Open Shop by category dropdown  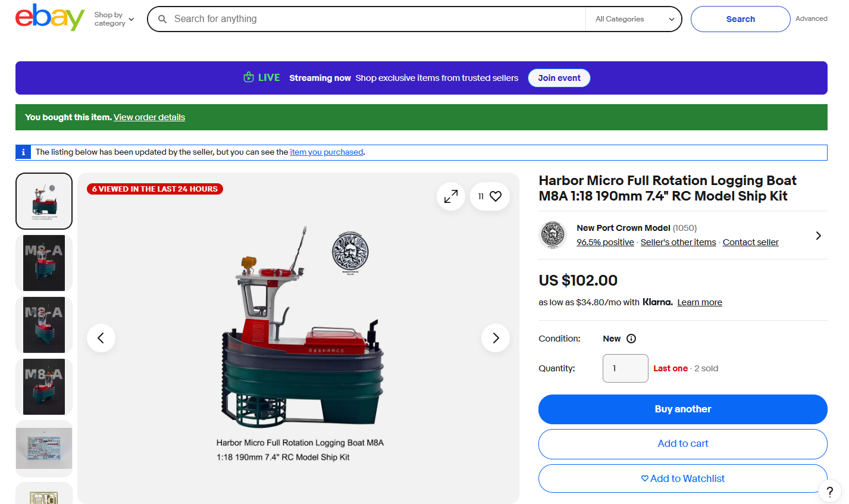click(114, 19)
